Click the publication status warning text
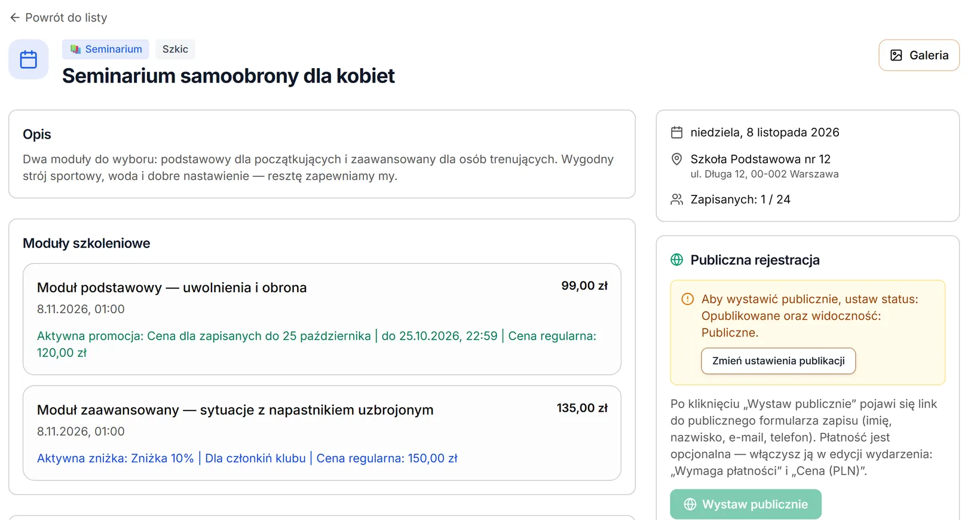This screenshot has width=980, height=520. pos(810,316)
